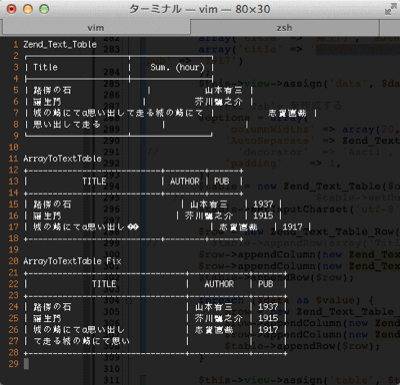This screenshot has height=385, width=400.
Task: Click line number 19 in the gutter
Action: pos(13,250)
